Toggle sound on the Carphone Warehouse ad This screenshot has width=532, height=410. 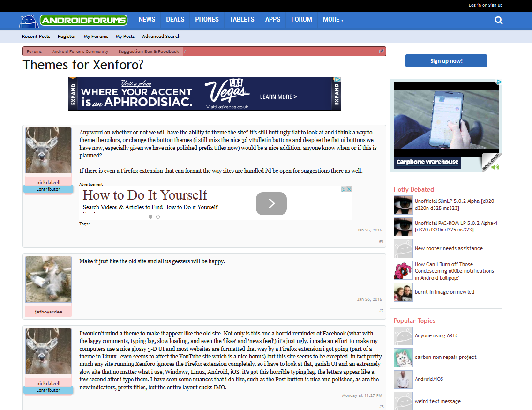tap(495, 167)
